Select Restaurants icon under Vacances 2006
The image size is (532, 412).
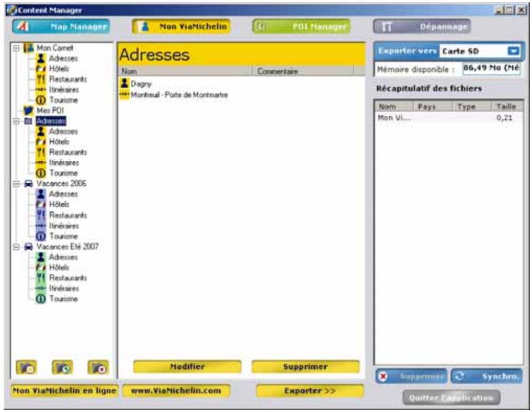[41, 215]
